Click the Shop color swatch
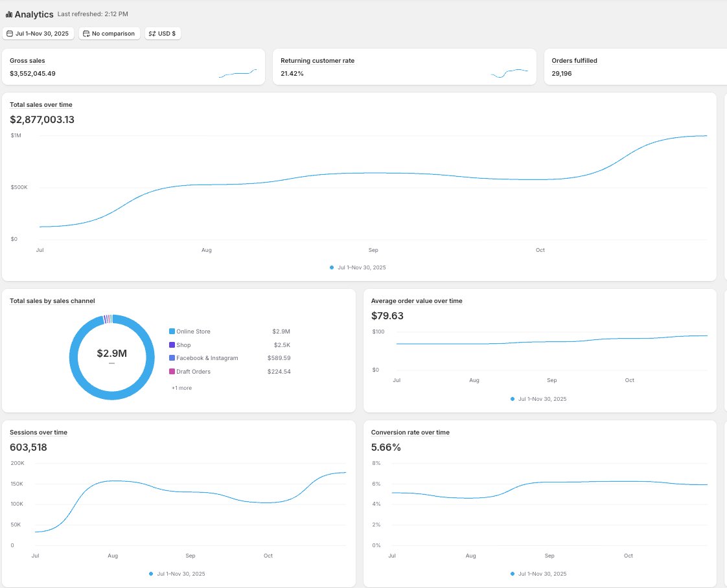The width and height of the screenshot is (727, 588). click(x=172, y=345)
